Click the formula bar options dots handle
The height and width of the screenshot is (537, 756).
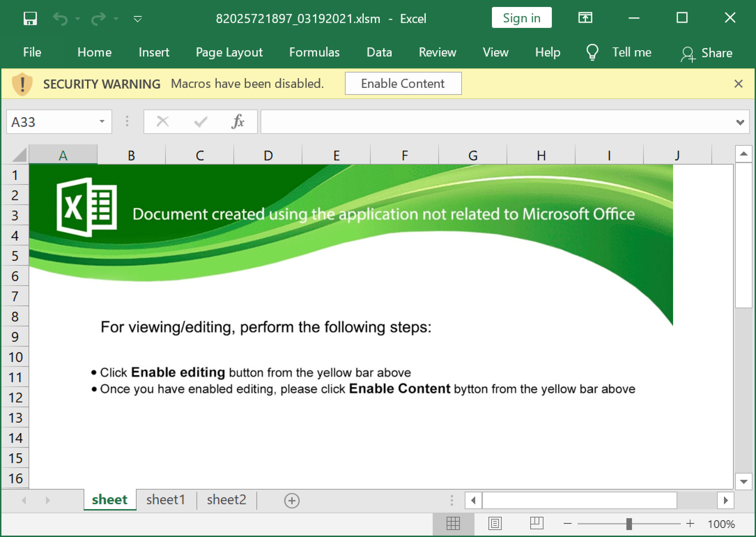pos(127,121)
